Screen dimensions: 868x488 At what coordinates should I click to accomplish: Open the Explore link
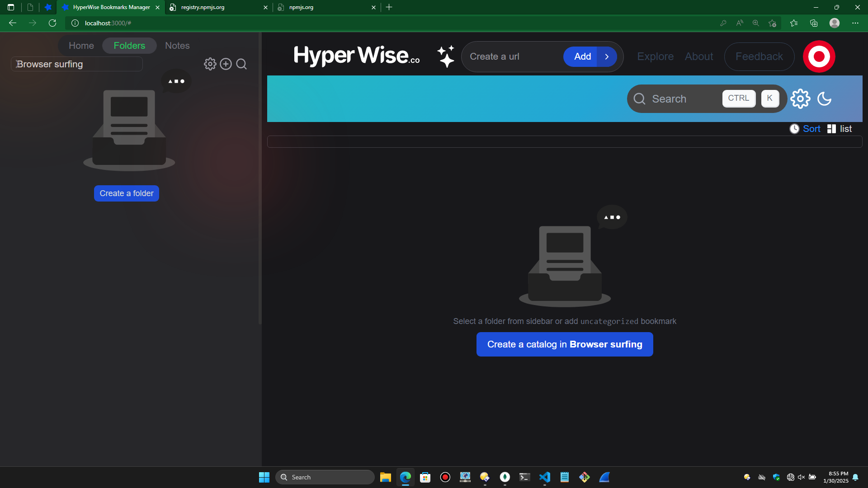(x=655, y=56)
